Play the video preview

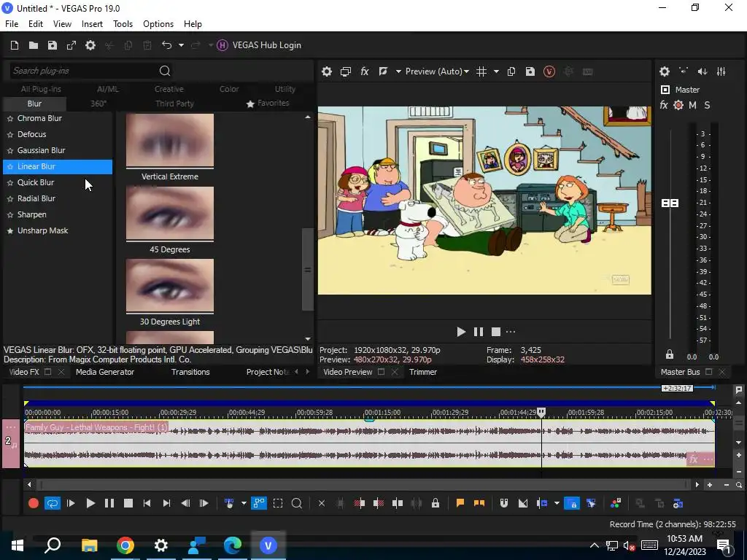coord(461,332)
